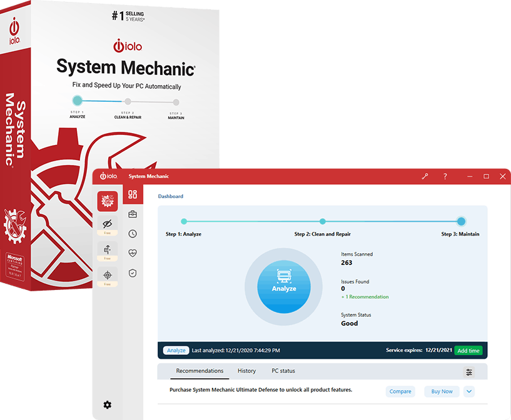Click the +1 Recommendation link

[x=365, y=297]
